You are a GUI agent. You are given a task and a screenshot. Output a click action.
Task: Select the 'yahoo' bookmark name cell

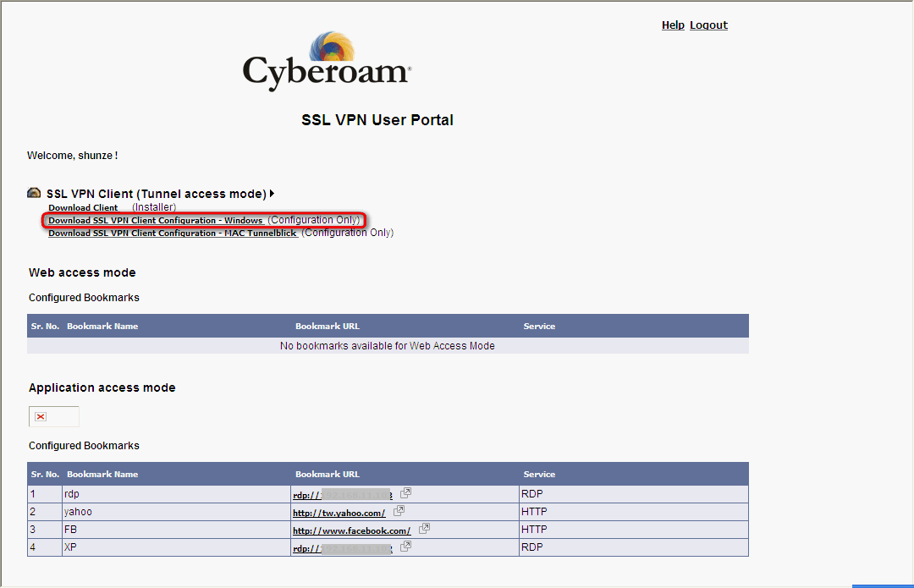pos(176,512)
